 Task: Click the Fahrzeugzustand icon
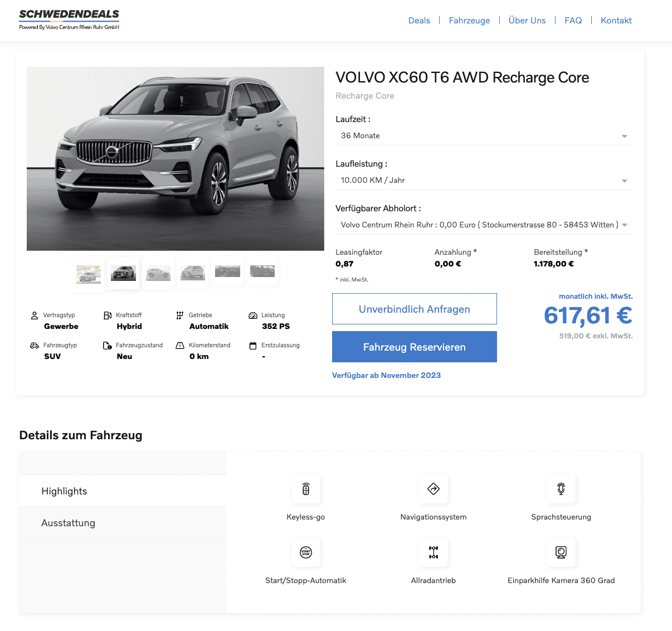click(108, 346)
